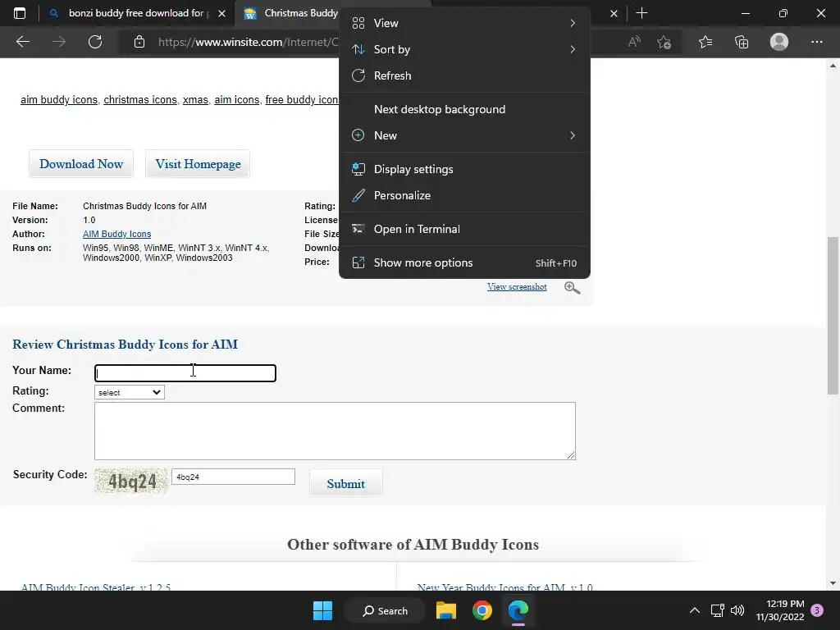Open the Favorites list icon
The width and height of the screenshot is (840, 630).
pos(705,42)
